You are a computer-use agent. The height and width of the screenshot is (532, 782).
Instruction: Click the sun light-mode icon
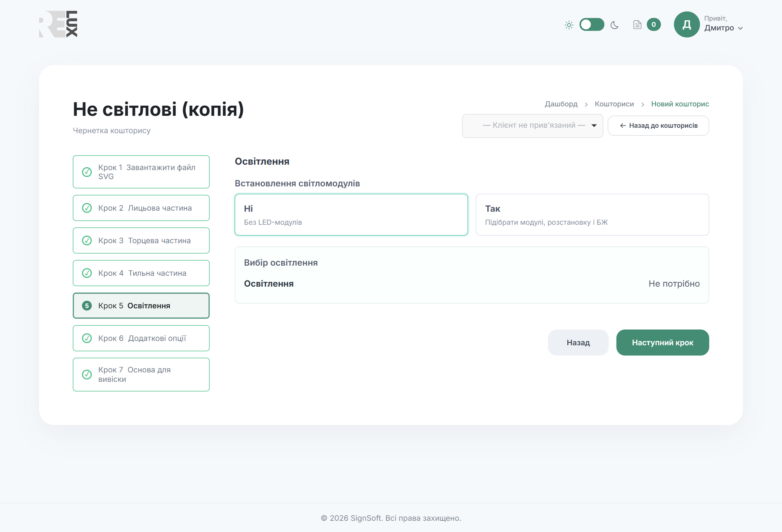[569, 25]
